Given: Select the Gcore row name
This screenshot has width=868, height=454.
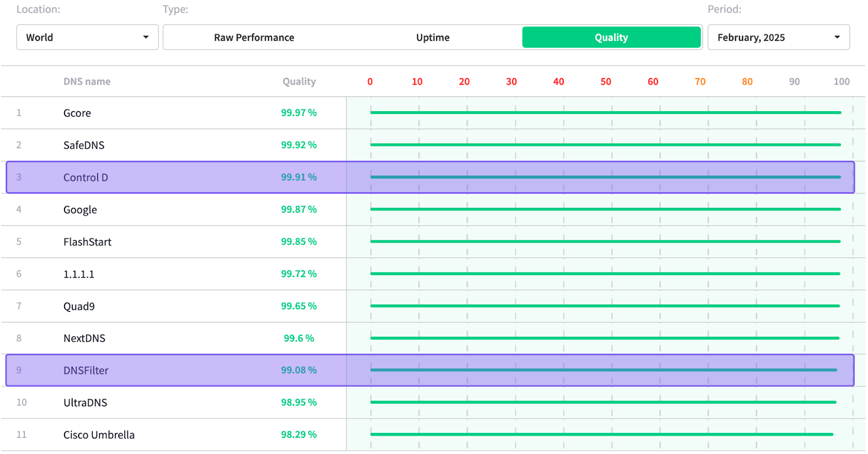Looking at the screenshot, I should [77, 113].
